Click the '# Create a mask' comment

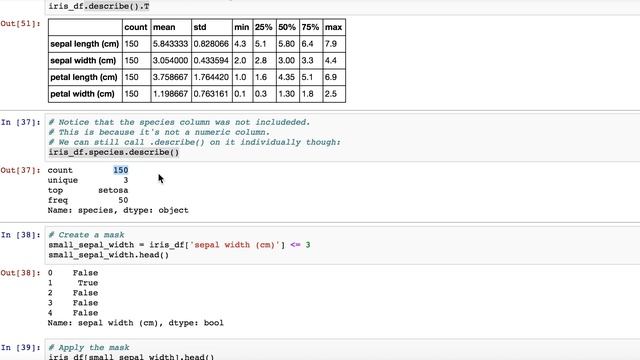click(87, 235)
